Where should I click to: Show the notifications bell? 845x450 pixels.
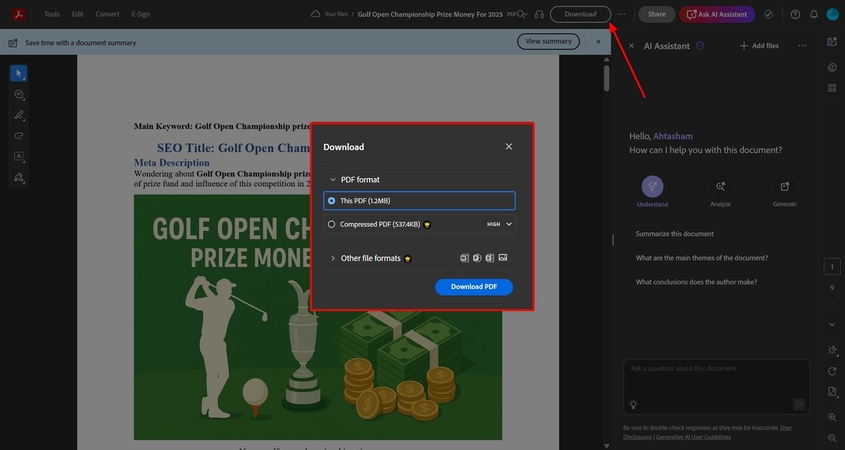point(814,15)
